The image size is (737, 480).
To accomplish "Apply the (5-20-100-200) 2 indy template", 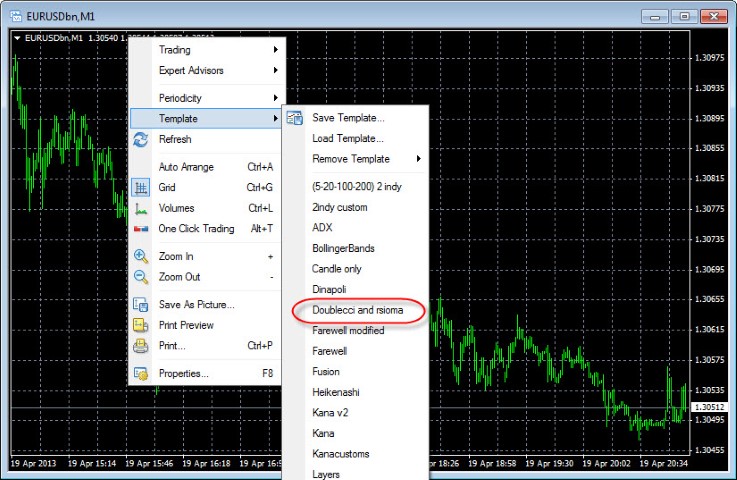I will [355, 187].
